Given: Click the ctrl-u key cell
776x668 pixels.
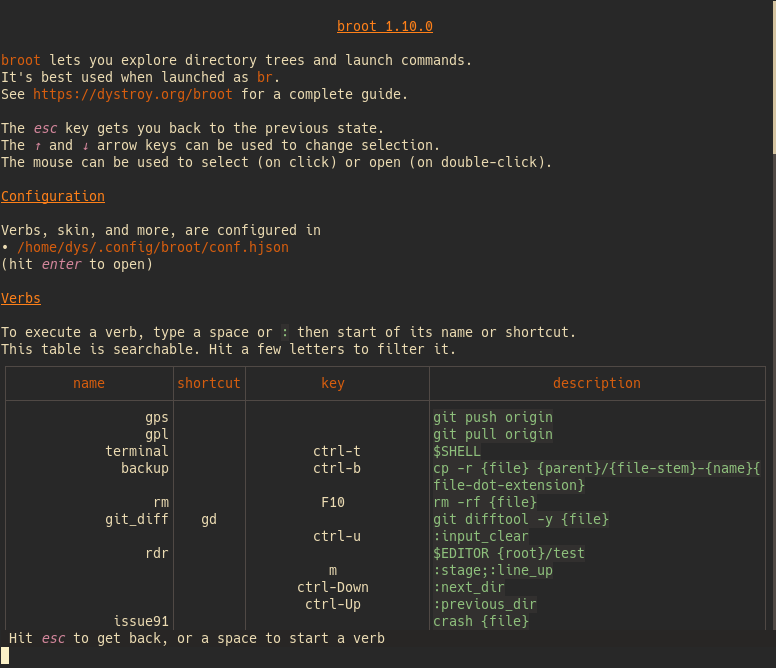Looking at the screenshot, I should click(337, 536).
